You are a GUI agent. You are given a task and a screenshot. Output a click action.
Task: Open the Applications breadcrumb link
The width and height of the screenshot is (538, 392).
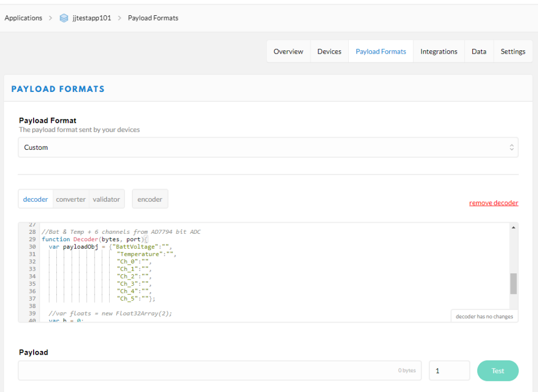(23, 18)
